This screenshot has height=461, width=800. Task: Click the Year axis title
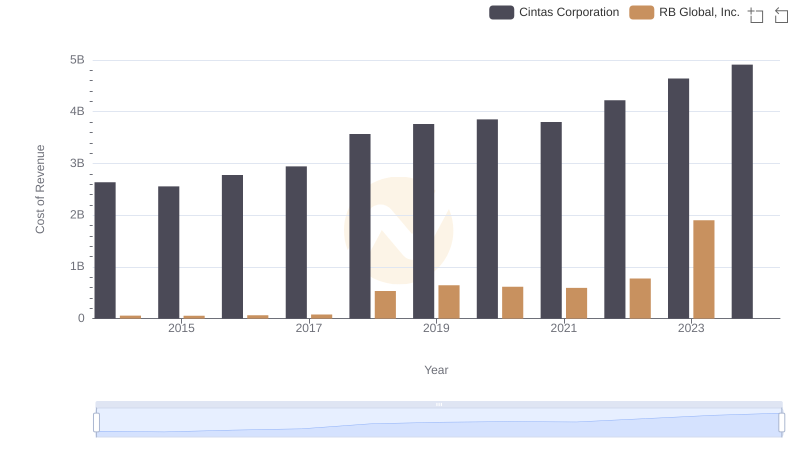[x=436, y=370]
